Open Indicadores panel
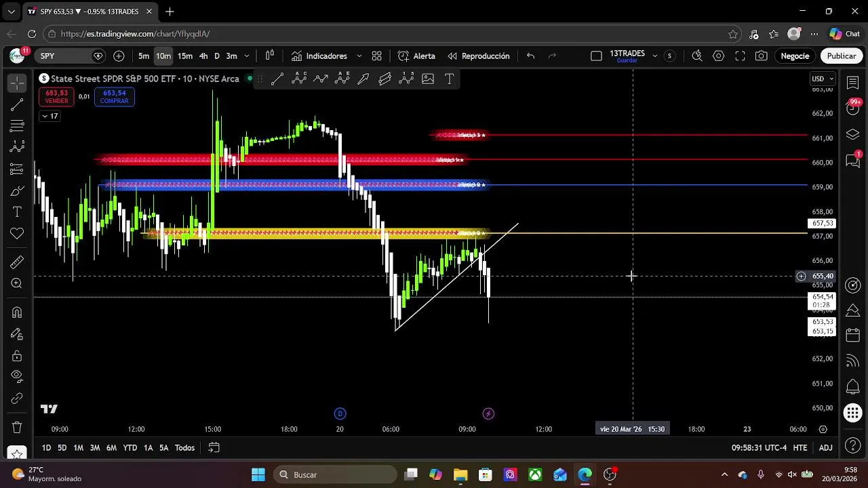Viewport: 868px width, 488px height. pyautogui.click(x=319, y=56)
